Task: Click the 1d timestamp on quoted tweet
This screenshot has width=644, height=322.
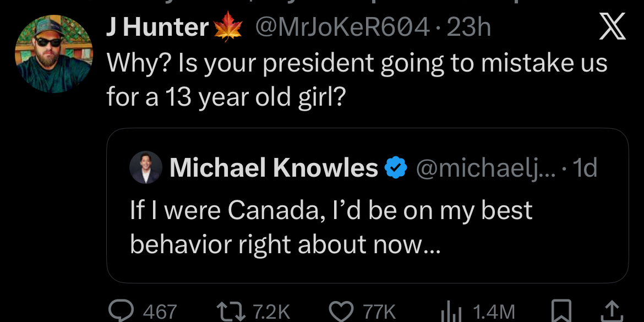Action: [x=585, y=167]
